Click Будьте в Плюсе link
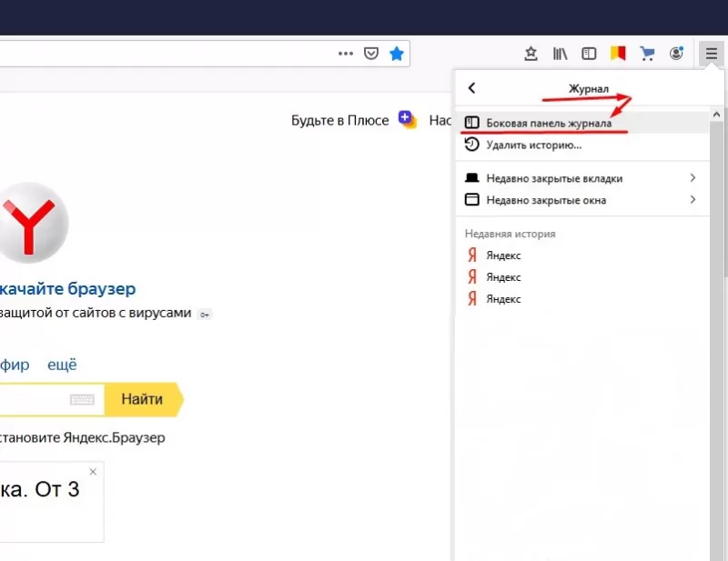The height and width of the screenshot is (561, 728). [x=339, y=121]
